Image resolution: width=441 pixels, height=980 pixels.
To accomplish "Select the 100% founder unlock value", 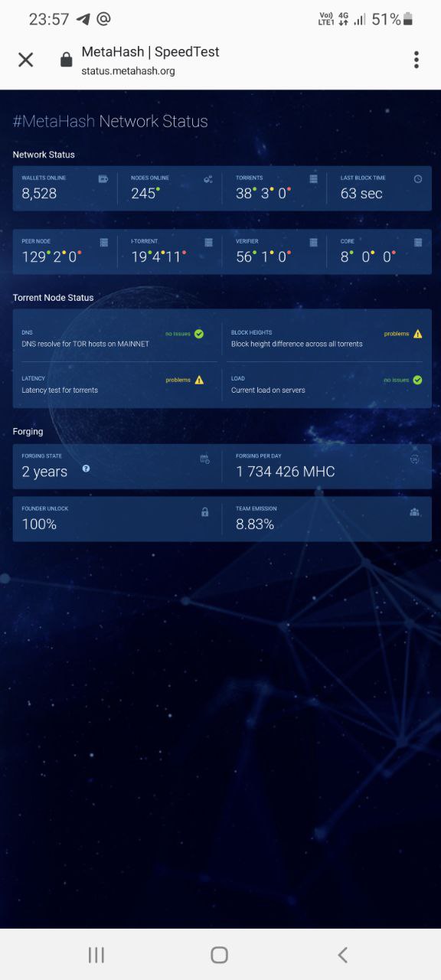I will click(39, 524).
